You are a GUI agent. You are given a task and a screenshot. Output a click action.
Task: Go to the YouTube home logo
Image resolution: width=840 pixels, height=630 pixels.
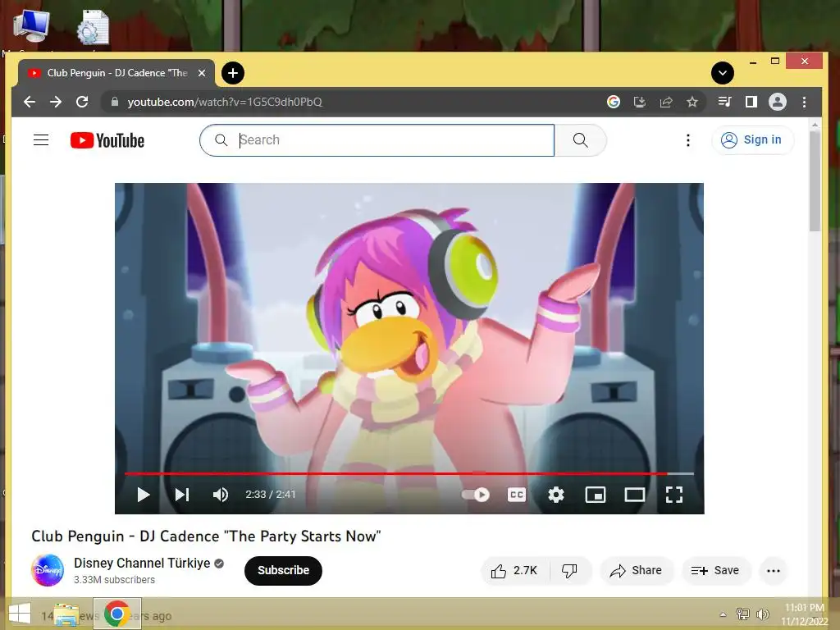(107, 140)
